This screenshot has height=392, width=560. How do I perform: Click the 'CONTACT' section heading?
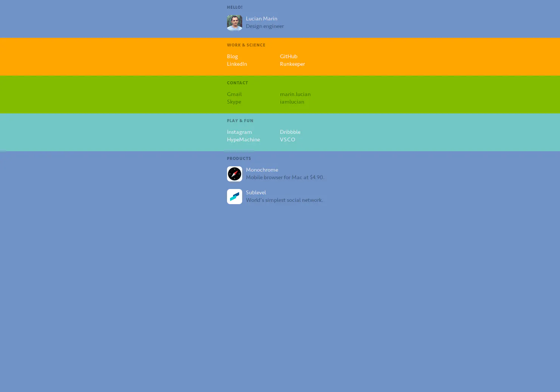[x=237, y=83]
